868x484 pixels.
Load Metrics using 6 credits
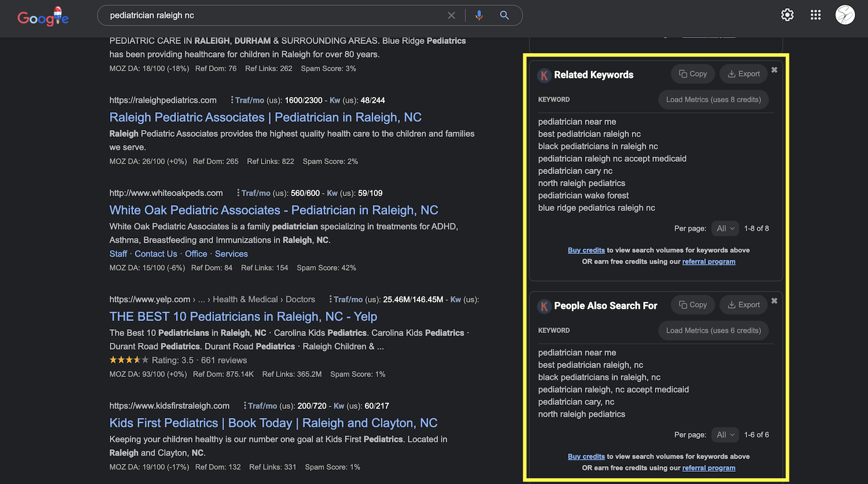coord(713,330)
